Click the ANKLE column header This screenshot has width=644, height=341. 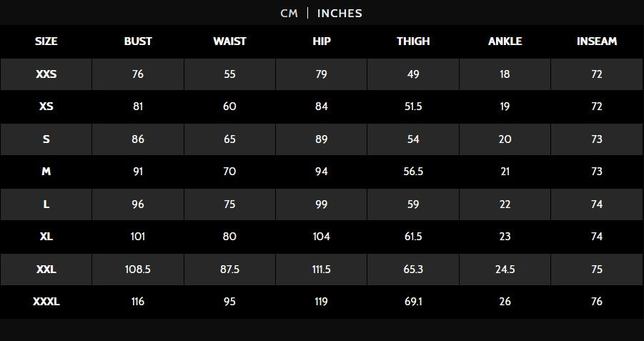point(505,41)
